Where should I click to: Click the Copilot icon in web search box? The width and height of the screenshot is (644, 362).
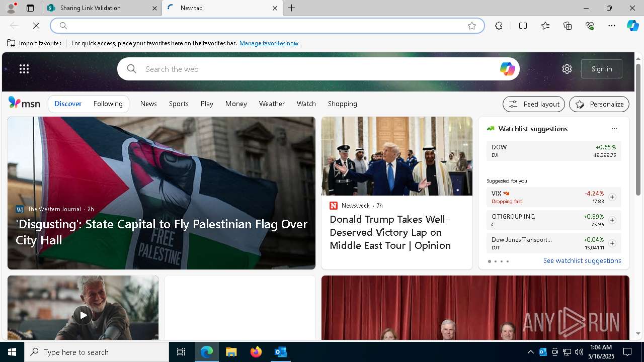click(507, 69)
